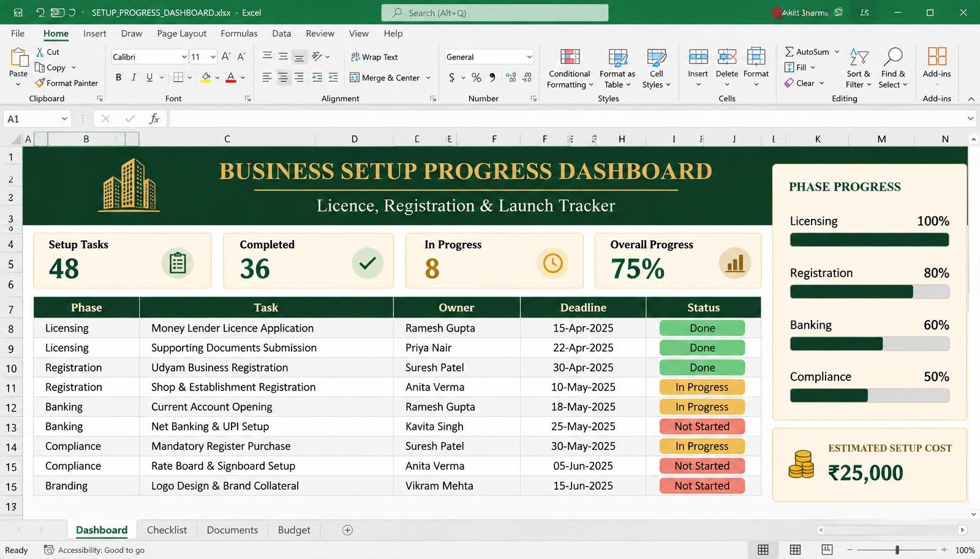This screenshot has height=559, width=980.
Task: Click the 100% zoom level button
Action: click(x=965, y=550)
